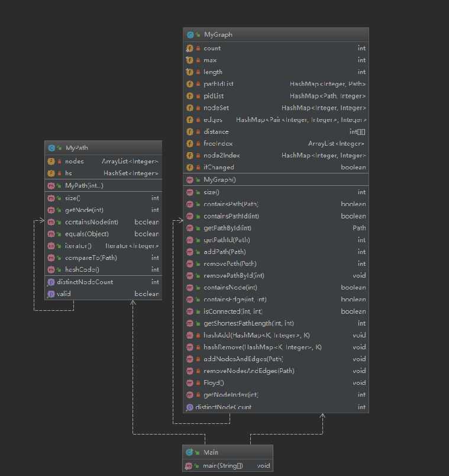Click the field icon next to ifChanged
This screenshot has width=449, height=476.
point(190,168)
